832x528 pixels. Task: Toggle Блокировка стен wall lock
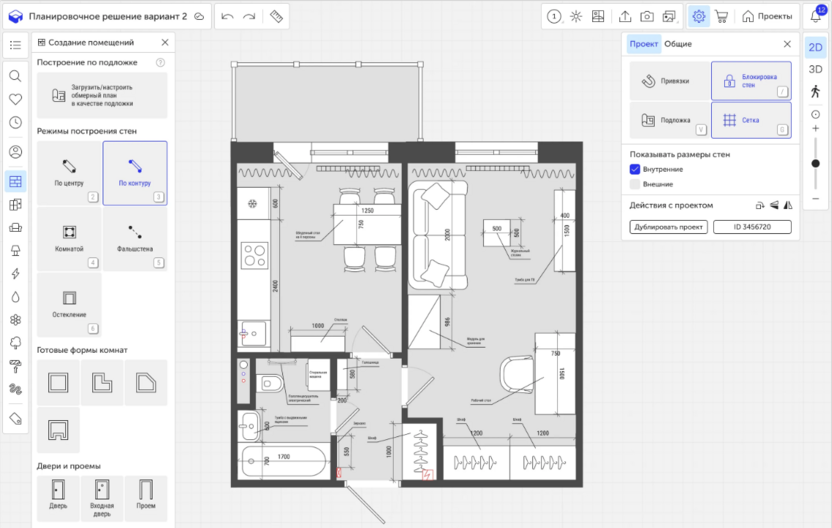(x=750, y=80)
